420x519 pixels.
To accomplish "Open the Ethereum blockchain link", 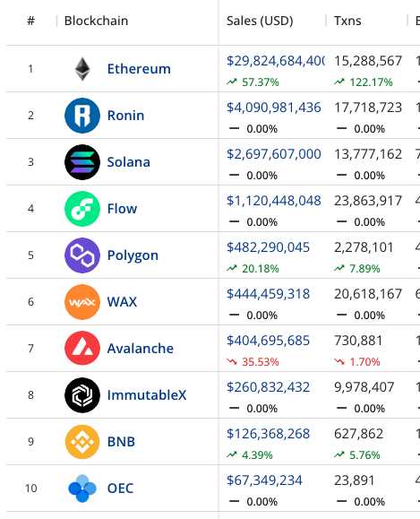I will (x=139, y=69).
